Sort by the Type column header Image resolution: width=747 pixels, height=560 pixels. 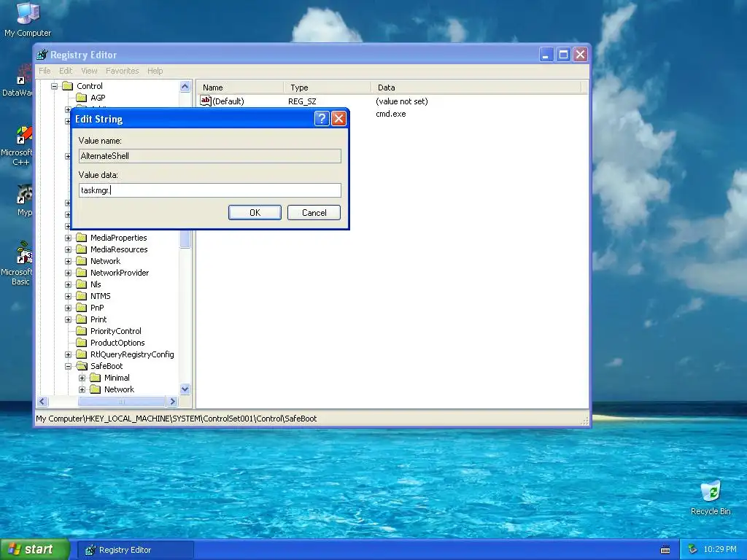click(328, 87)
